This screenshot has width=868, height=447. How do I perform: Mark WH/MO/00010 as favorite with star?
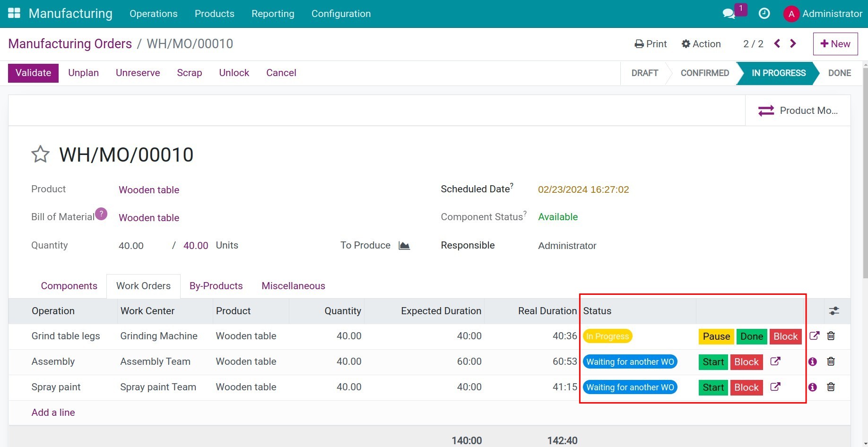pos(41,154)
